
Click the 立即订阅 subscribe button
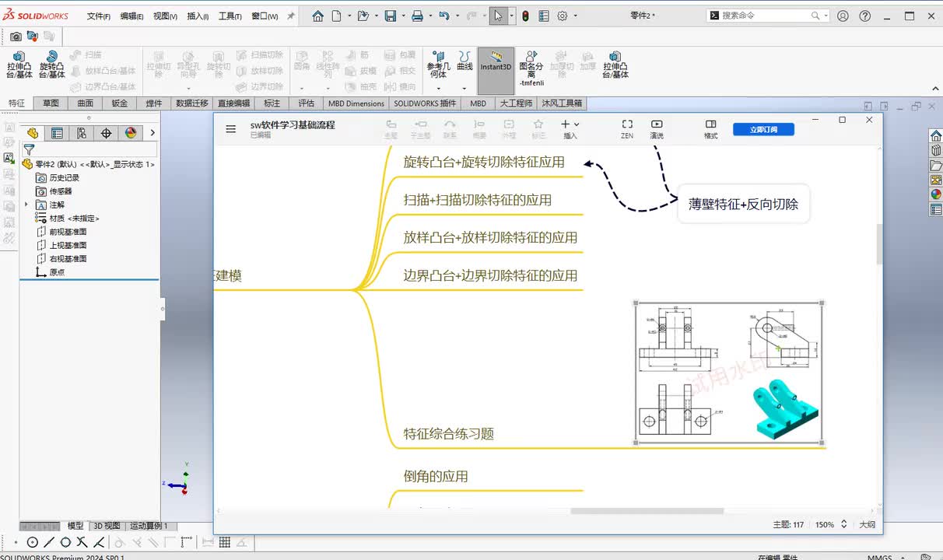tap(763, 129)
